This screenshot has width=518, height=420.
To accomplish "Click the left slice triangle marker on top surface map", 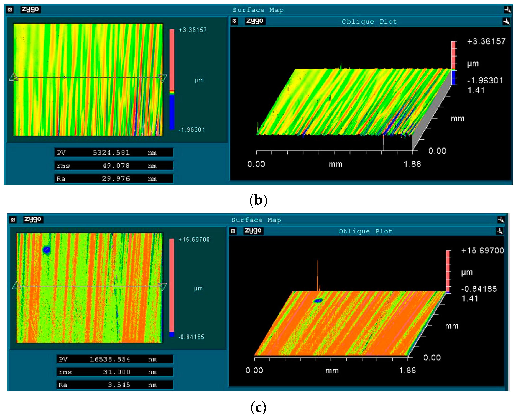I will (14, 77).
